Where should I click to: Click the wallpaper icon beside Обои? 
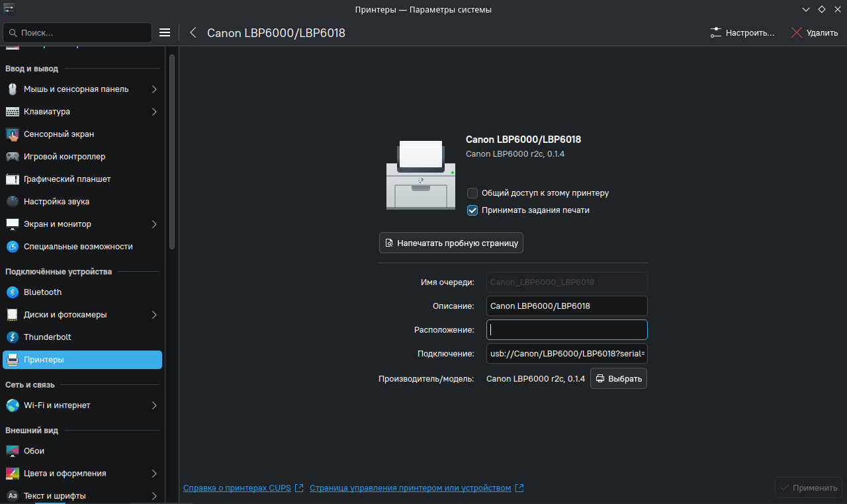(x=12, y=451)
